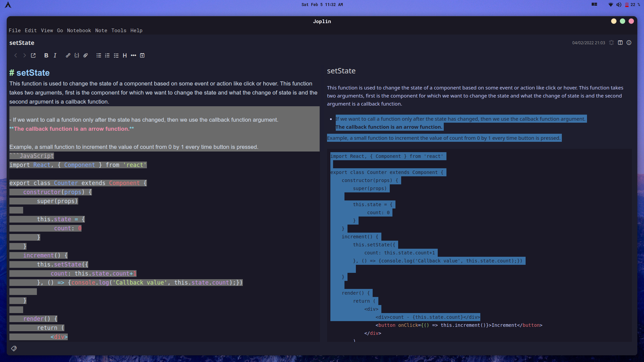Open note in external editor

tap(33, 56)
